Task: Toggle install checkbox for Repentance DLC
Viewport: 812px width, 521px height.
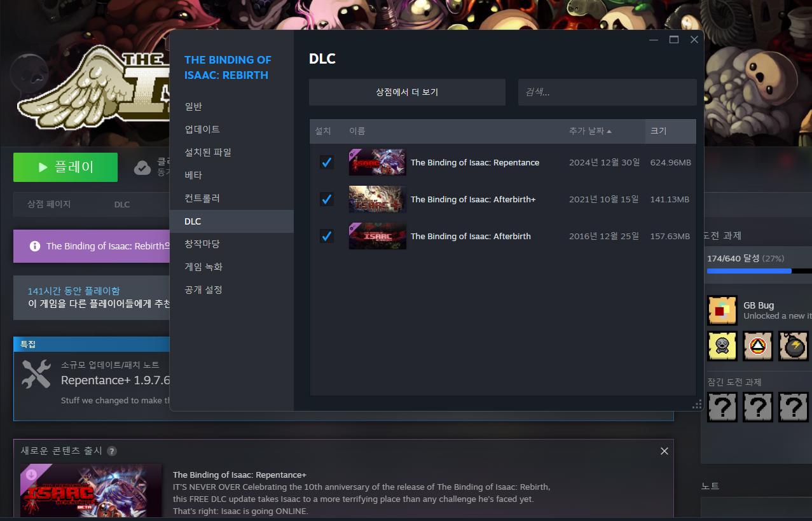Action: click(327, 162)
